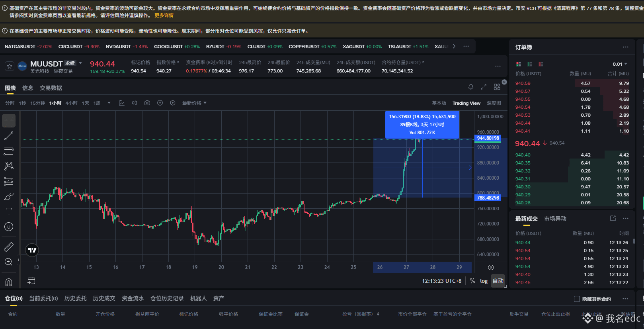Select the trend line drawing tool
Image resolution: width=644 pixels, height=329 pixels.
point(9,136)
